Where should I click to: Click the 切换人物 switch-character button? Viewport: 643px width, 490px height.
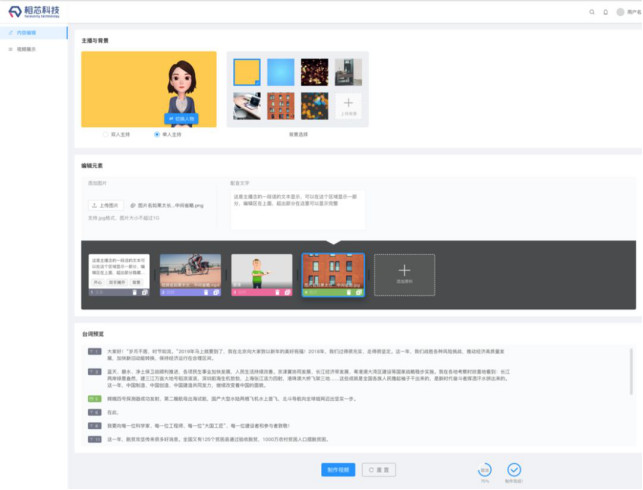(x=181, y=119)
